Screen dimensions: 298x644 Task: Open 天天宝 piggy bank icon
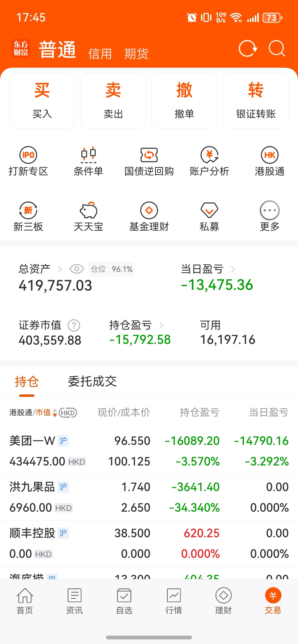(88, 210)
